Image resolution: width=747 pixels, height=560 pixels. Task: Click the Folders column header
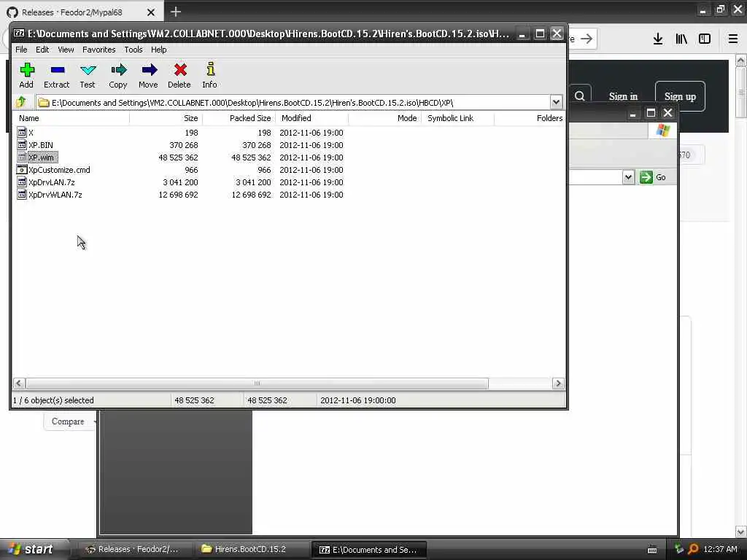530,118
